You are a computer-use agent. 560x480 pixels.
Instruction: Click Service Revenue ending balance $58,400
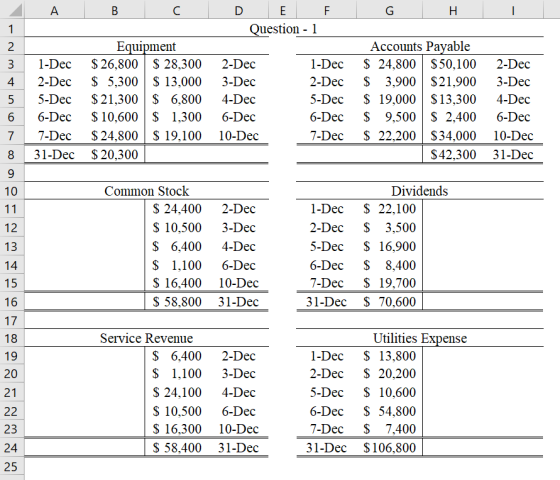(x=177, y=448)
